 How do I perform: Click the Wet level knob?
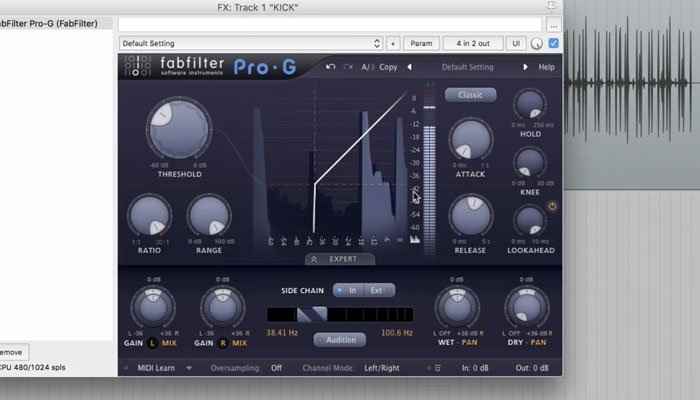point(457,307)
